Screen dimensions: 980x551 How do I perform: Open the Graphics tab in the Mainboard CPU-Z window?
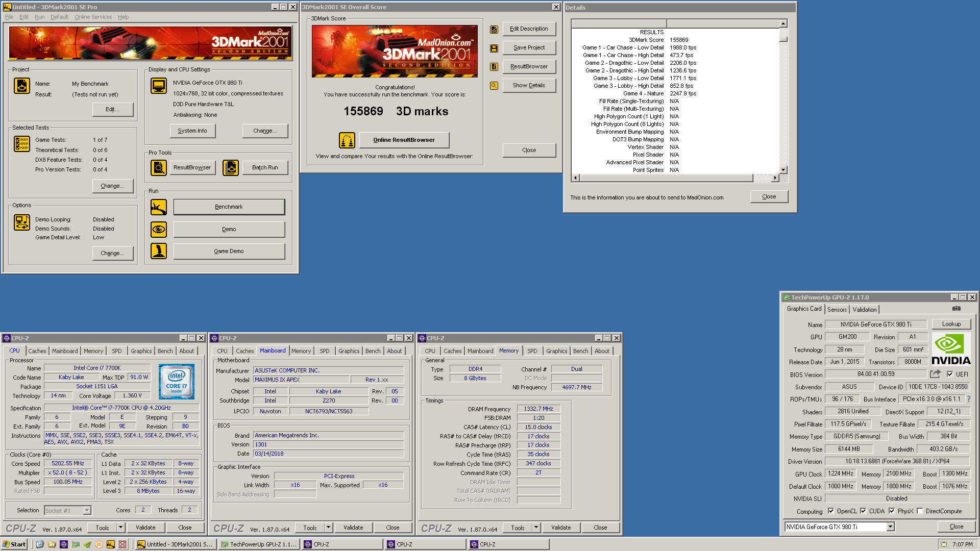(349, 351)
